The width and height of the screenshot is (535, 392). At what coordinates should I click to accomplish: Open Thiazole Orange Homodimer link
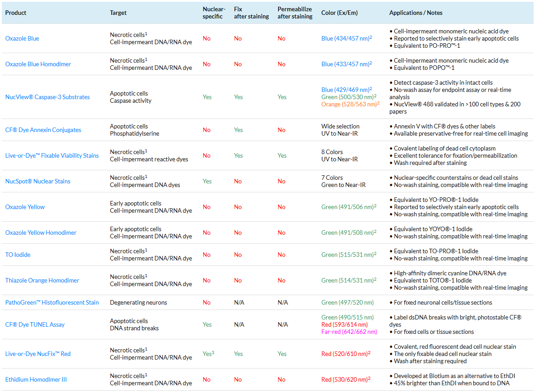pos(42,280)
